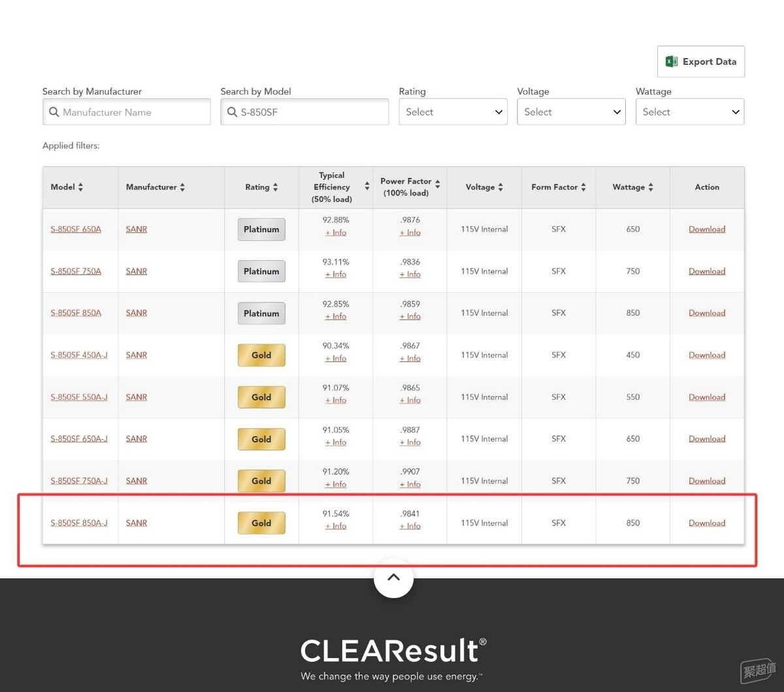The image size is (784, 692).
Task: Click the .9887 power factor value
Action: pyautogui.click(x=410, y=430)
